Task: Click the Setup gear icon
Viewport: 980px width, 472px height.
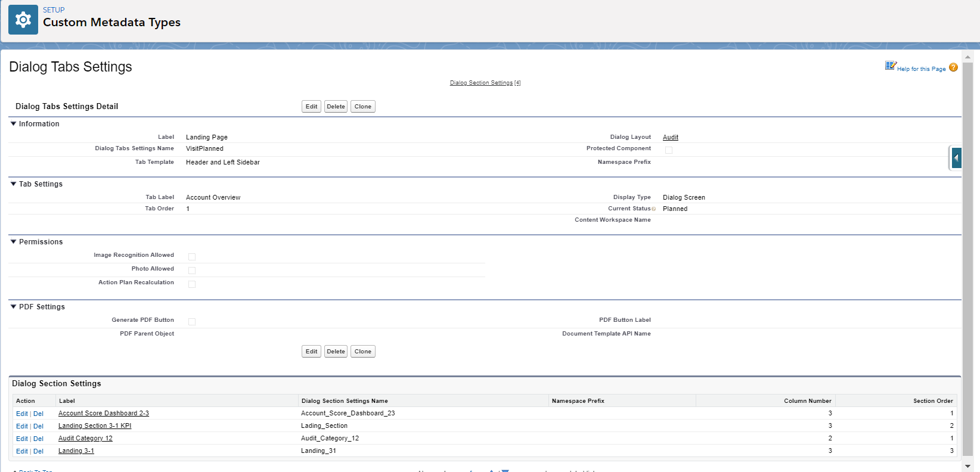Action: click(x=23, y=20)
